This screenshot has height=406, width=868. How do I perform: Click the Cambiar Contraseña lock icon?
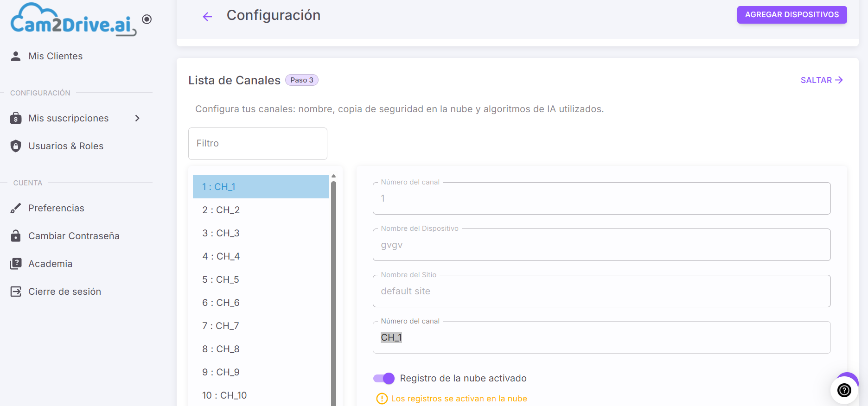tap(16, 236)
